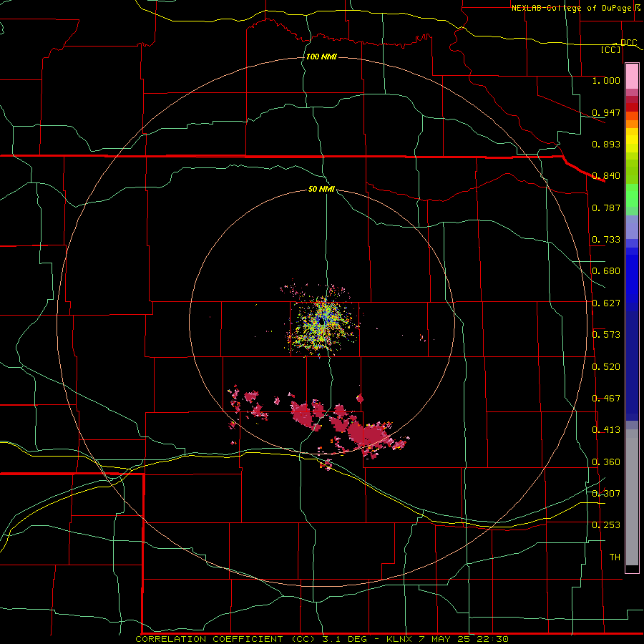644x644 pixels.
Task: Click the 0.680 scale value
Action: click(606, 271)
